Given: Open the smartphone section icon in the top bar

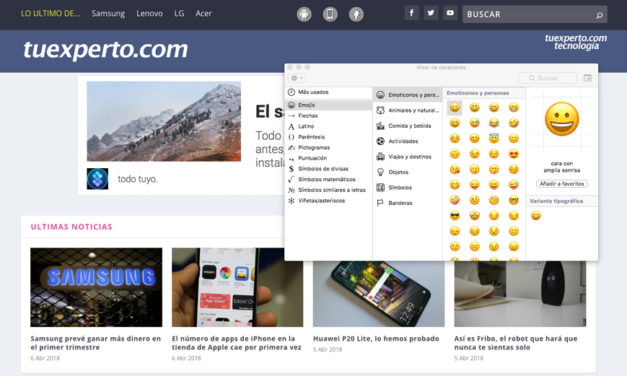Looking at the screenshot, I should tap(330, 14).
